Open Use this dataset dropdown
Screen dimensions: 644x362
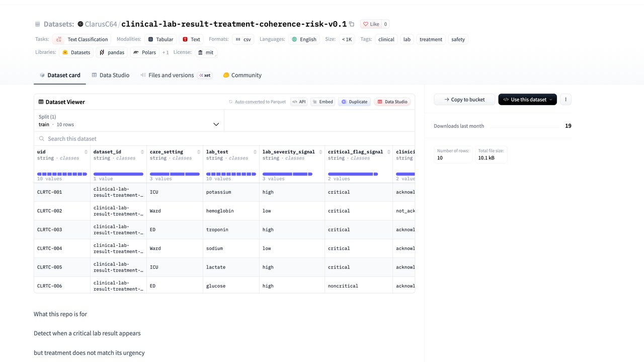pyautogui.click(x=527, y=100)
